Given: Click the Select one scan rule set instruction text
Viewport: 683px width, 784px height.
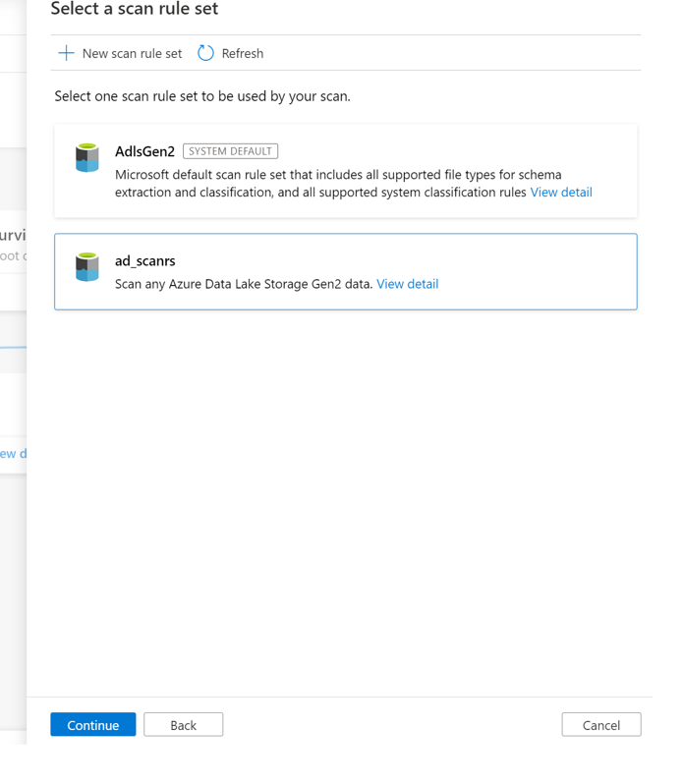Looking at the screenshot, I should (x=201, y=96).
